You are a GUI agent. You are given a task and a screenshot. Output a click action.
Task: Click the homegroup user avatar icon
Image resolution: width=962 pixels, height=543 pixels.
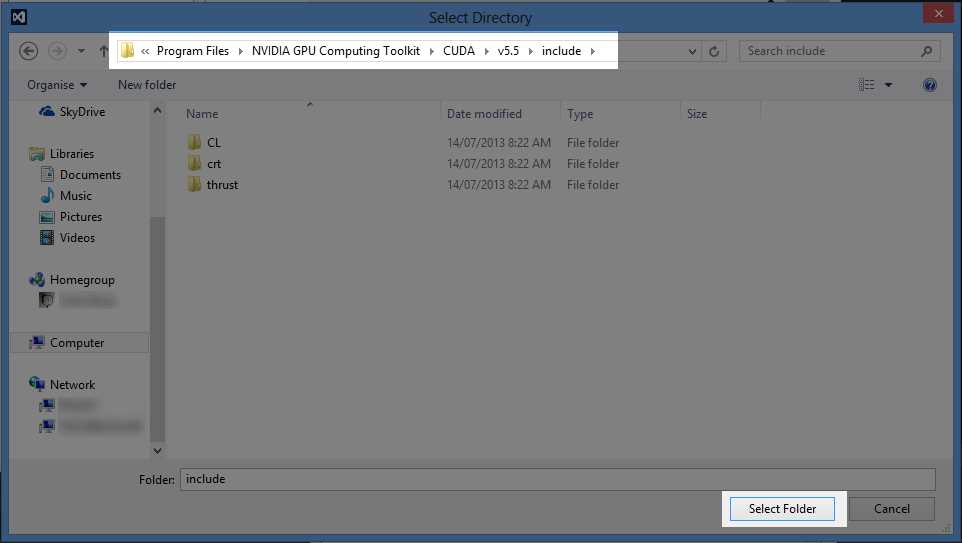tap(47, 300)
